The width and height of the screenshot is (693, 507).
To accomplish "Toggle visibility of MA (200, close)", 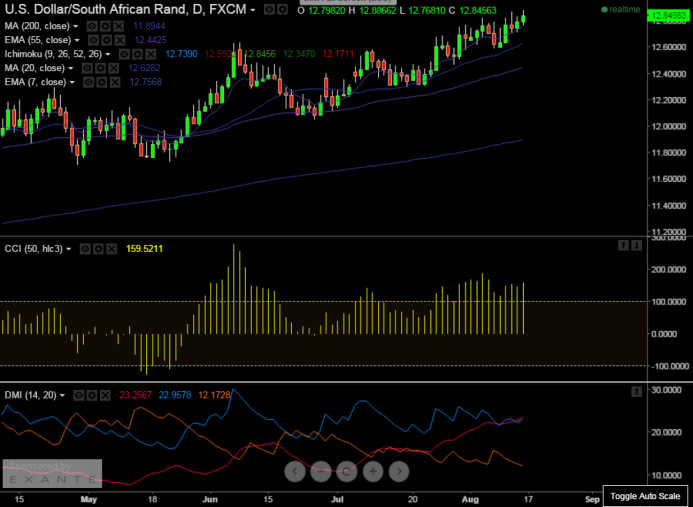I will (92, 26).
